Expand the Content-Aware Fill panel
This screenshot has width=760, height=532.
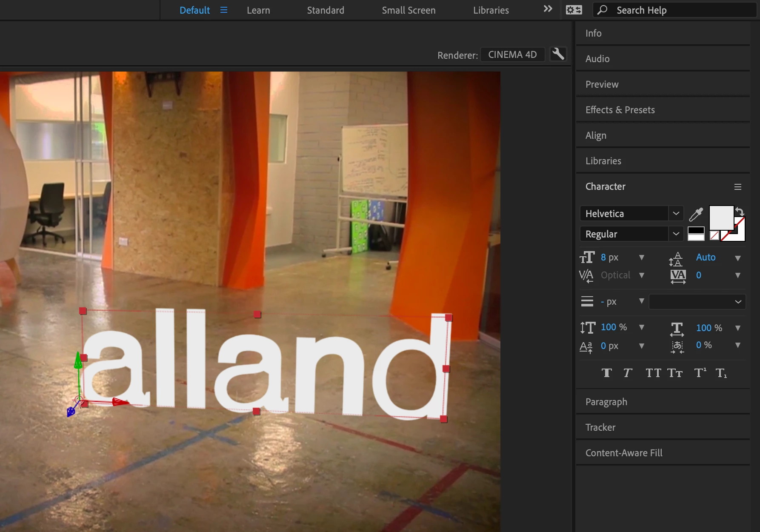[x=663, y=453]
